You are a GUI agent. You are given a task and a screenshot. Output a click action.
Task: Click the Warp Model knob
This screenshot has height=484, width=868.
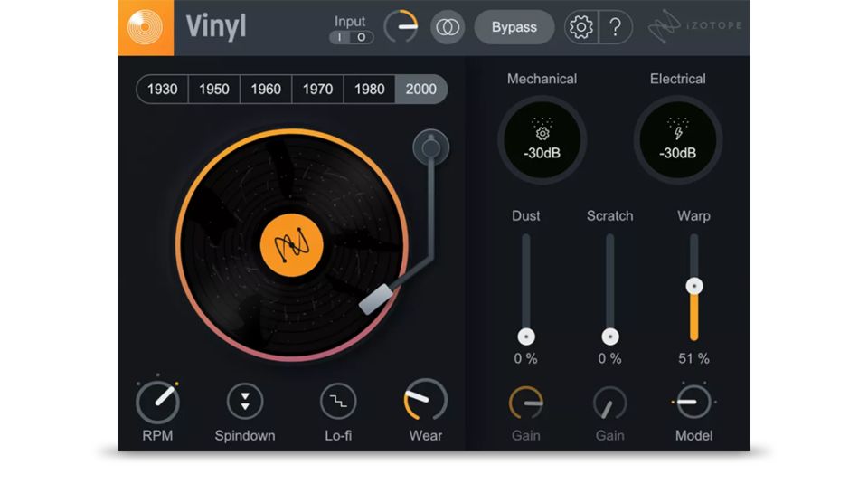pos(693,401)
